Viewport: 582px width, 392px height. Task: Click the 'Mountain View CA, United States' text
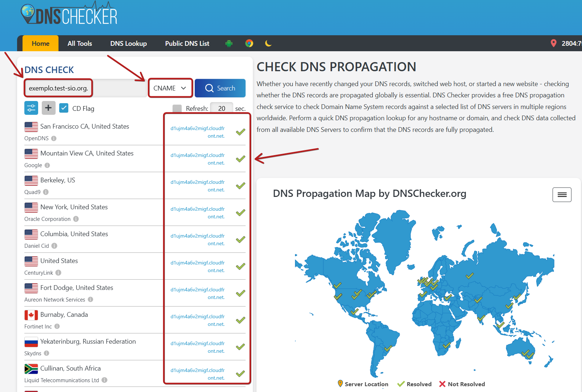[87, 153]
